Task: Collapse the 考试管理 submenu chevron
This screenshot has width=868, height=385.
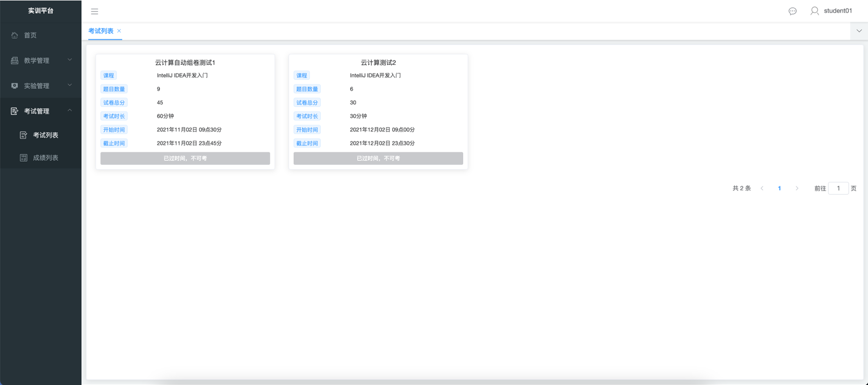Action: pyautogui.click(x=70, y=111)
